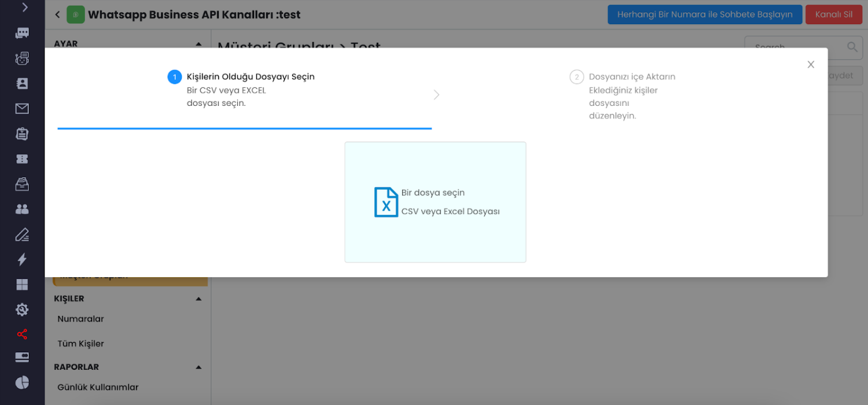Open the chatbot robot icon in the sidebar
The width and height of the screenshot is (868, 405).
[x=22, y=58]
